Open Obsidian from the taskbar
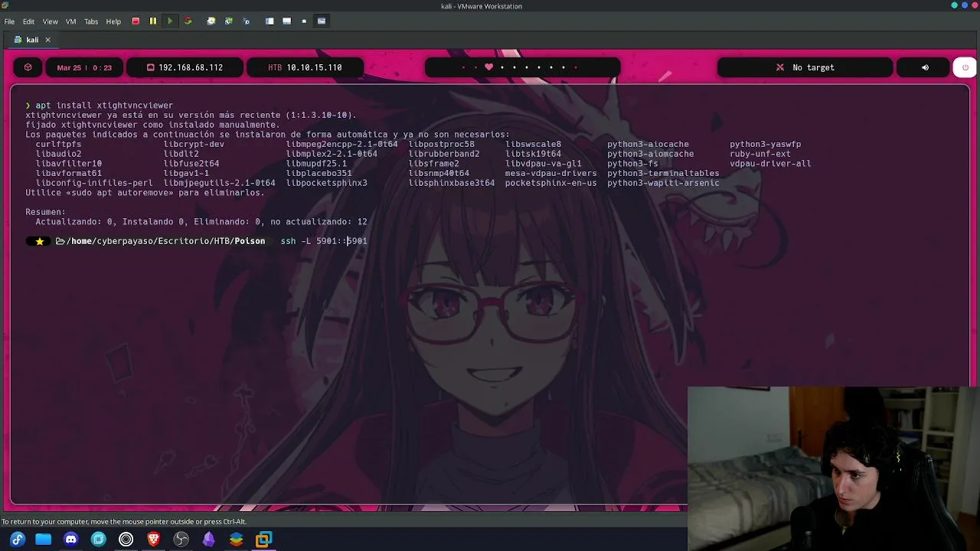Screen dimensions: 980x551 click(x=209, y=540)
